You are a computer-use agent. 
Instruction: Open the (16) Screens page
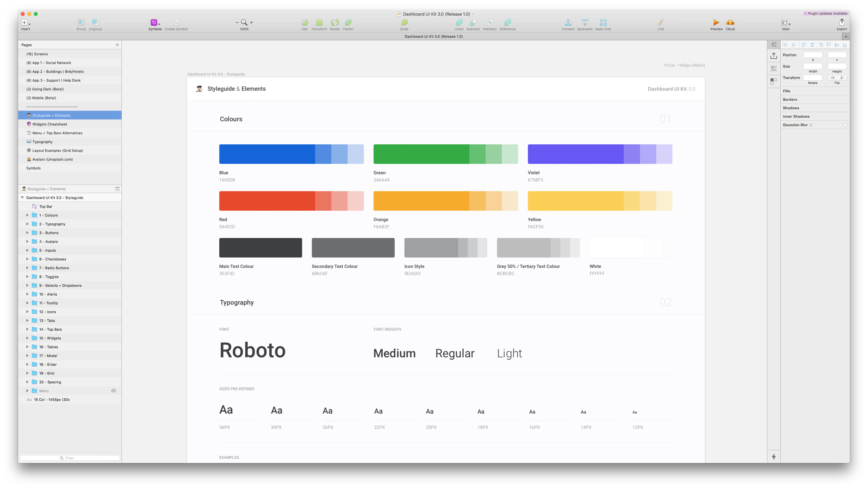70,54
